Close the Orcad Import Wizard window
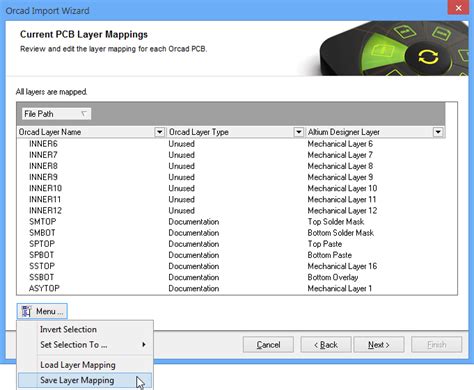Image resolution: width=474 pixels, height=390 pixels. 459,8
